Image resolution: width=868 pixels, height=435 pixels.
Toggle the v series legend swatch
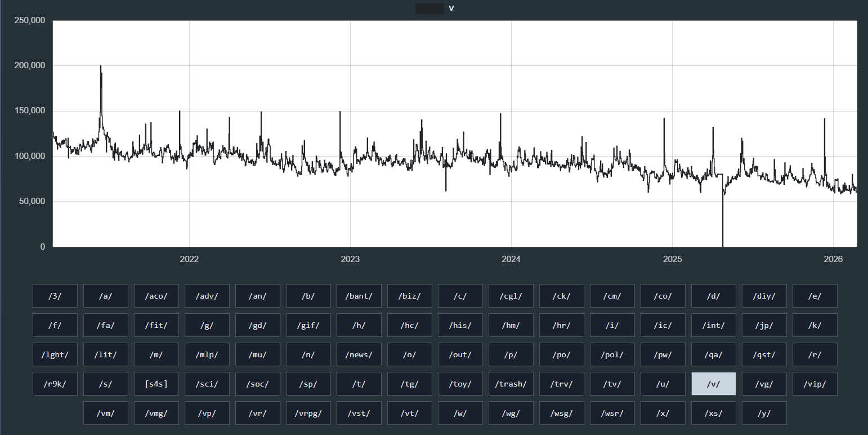pos(429,8)
